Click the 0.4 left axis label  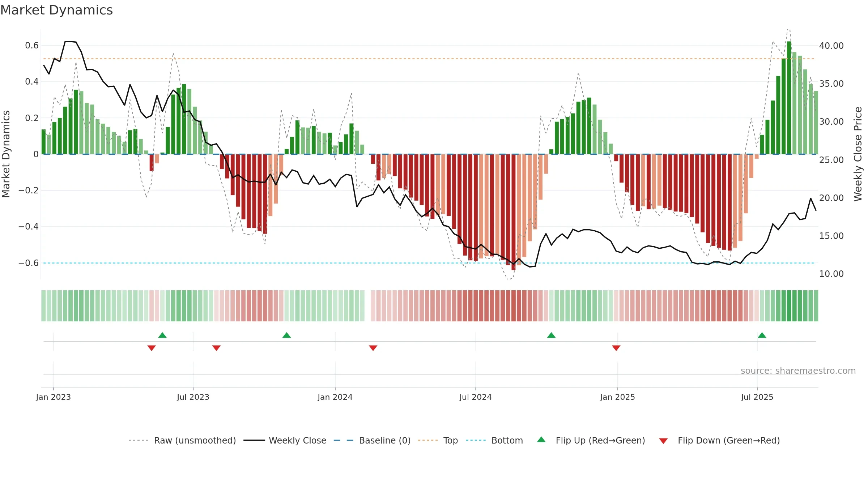[32, 82]
